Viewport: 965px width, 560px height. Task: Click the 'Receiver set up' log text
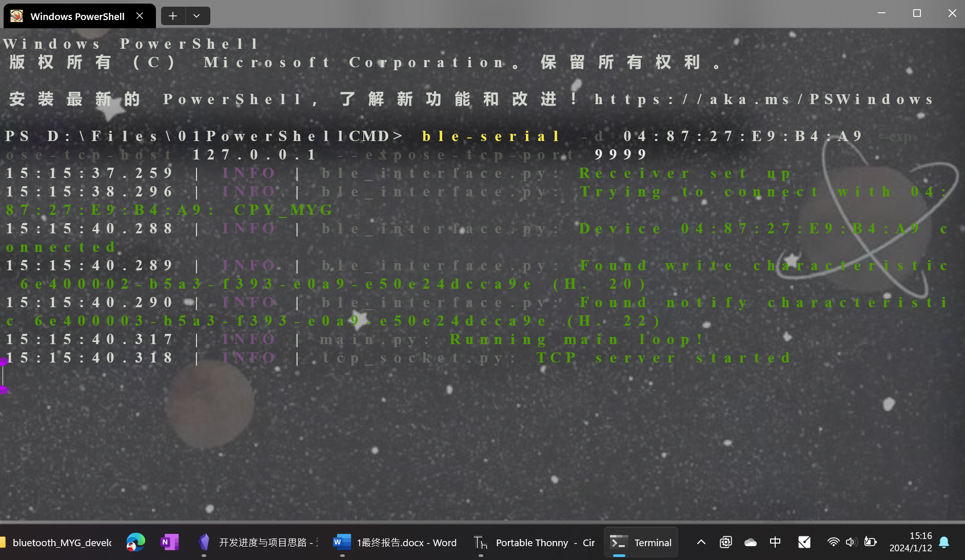pos(685,173)
